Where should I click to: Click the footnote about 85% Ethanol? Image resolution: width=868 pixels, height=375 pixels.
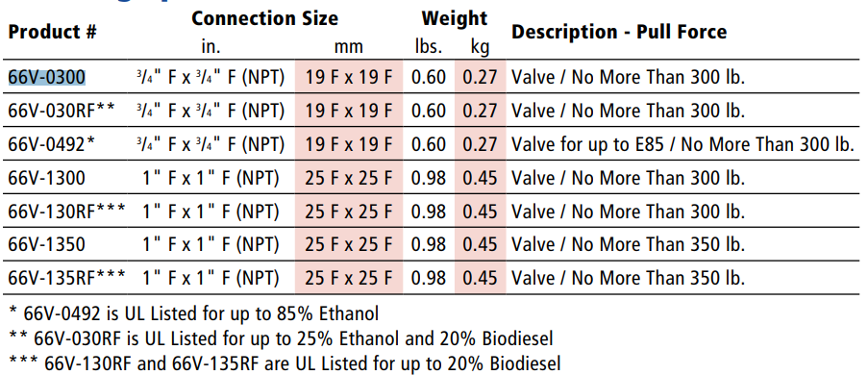point(194,313)
